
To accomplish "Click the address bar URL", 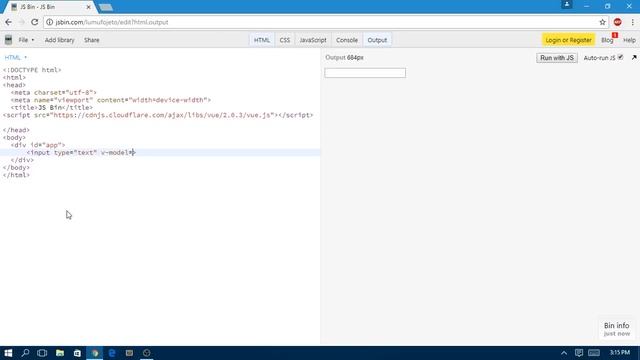I will point(112,22).
